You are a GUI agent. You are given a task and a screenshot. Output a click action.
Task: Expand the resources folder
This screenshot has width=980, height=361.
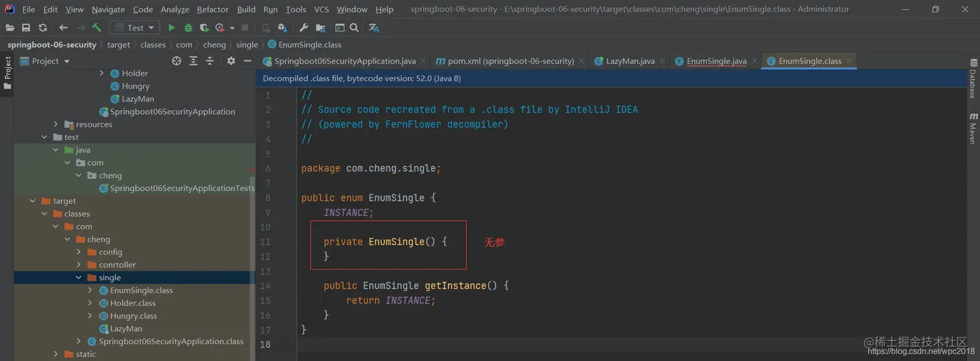coord(56,124)
